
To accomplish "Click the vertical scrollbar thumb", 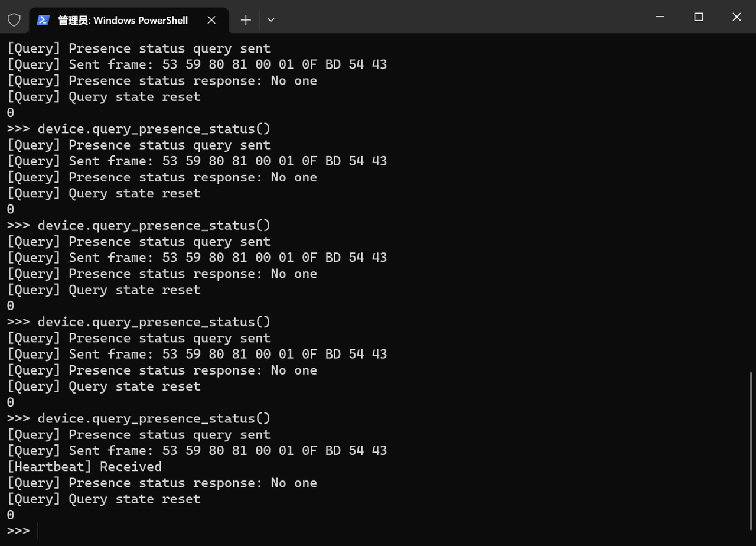I will click(751, 453).
